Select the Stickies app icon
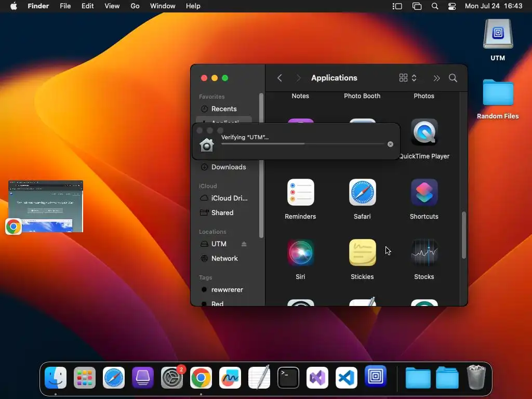This screenshot has height=399, width=532. [x=362, y=253]
